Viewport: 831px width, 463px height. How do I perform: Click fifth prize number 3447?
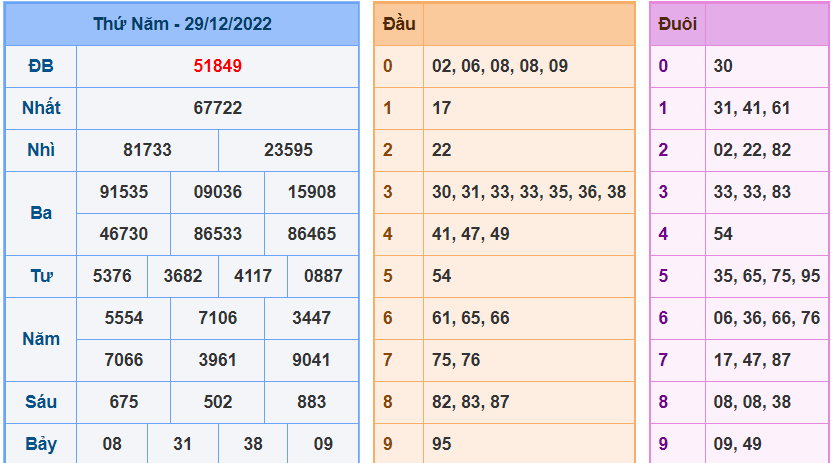tap(312, 318)
